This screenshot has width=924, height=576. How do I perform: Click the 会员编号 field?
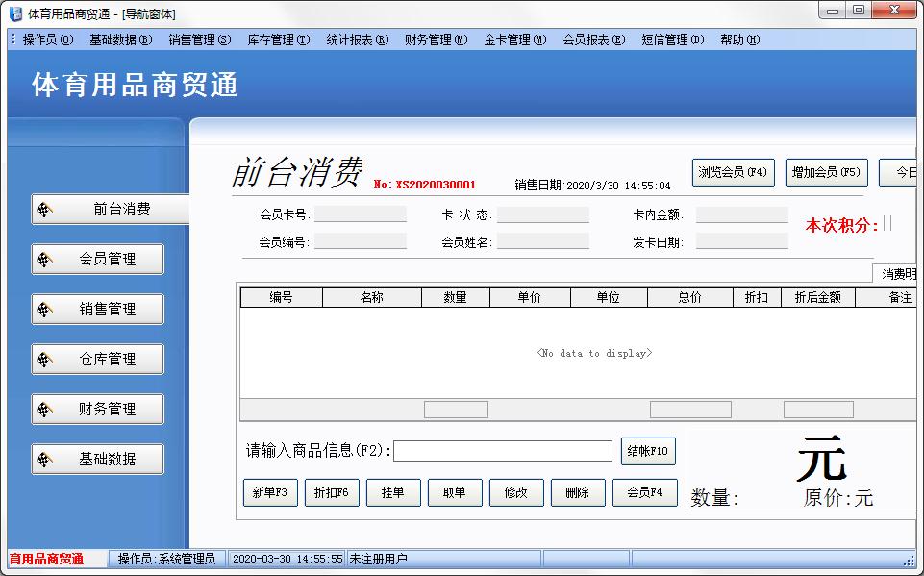(x=360, y=241)
